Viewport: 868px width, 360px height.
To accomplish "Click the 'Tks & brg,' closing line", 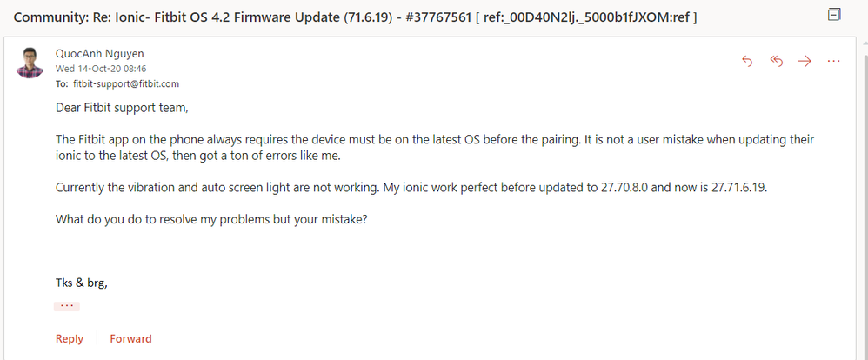I will tap(82, 282).
